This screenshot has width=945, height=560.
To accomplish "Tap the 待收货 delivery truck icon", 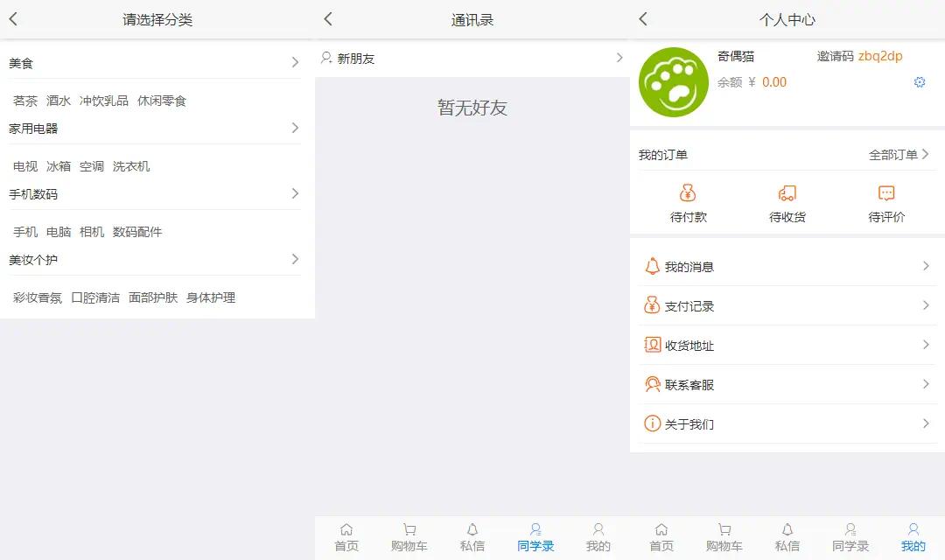I will pyautogui.click(x=787, y=193).
